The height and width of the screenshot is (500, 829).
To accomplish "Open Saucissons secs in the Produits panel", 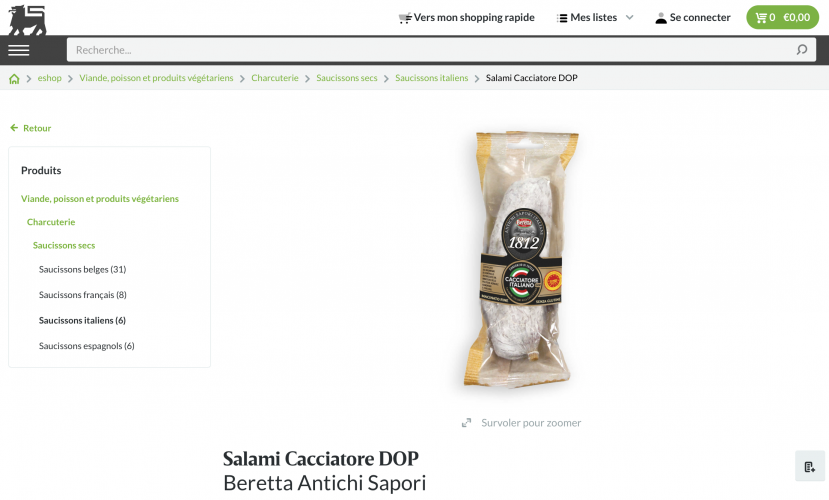I will pos(64,245).
